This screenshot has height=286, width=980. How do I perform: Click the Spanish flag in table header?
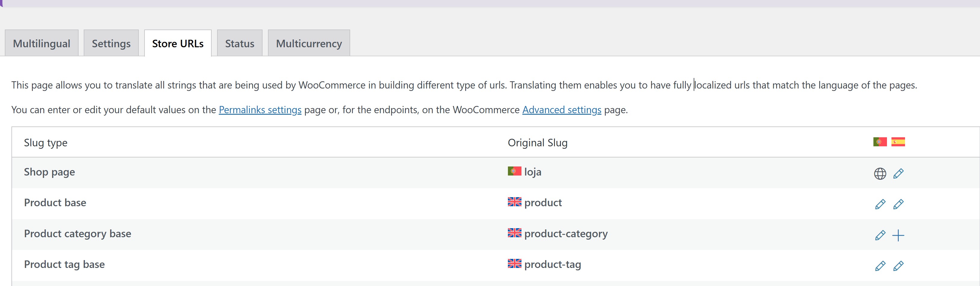[x=898, y=142]
